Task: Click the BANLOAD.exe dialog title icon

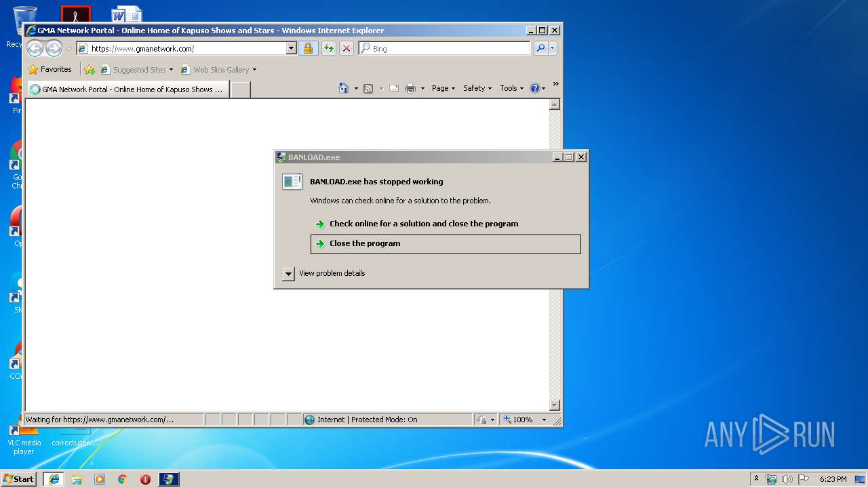Action: [x=281, y=157]
